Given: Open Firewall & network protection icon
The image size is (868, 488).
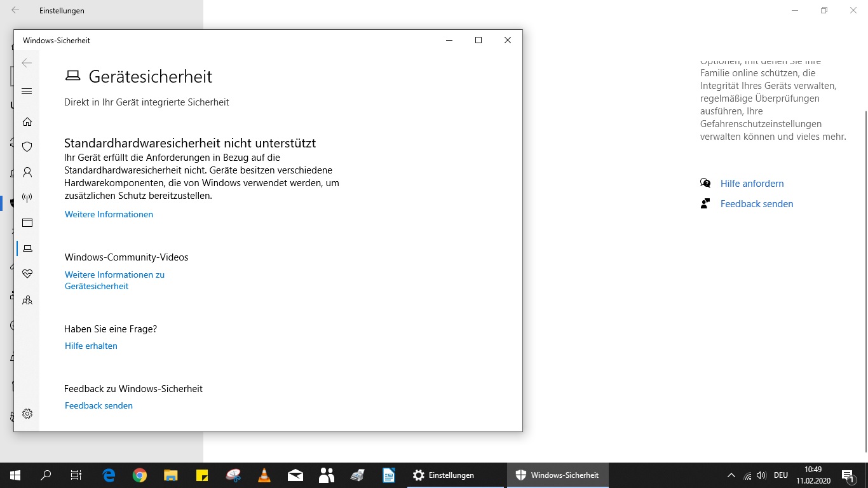Looking at the screenshot, I should pos(27,198).
